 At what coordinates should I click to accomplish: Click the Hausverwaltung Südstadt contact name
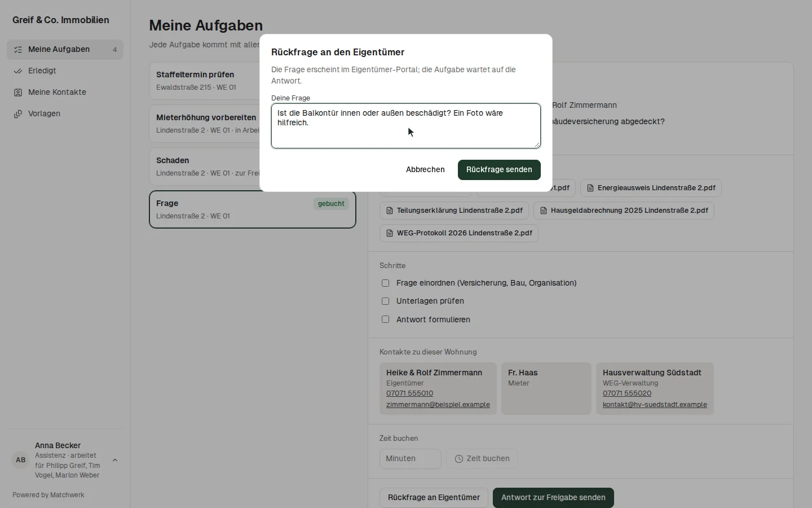pyautogui.click(x=652, y=373)
